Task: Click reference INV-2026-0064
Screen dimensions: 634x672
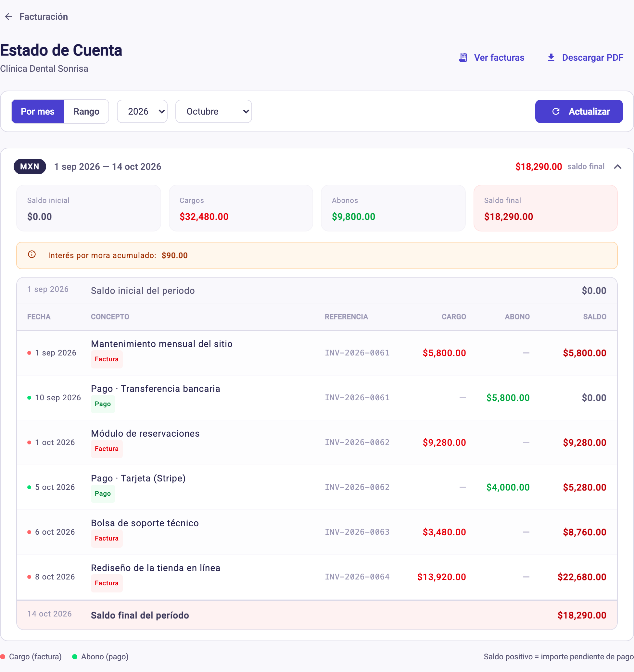Action: (357, 577)
